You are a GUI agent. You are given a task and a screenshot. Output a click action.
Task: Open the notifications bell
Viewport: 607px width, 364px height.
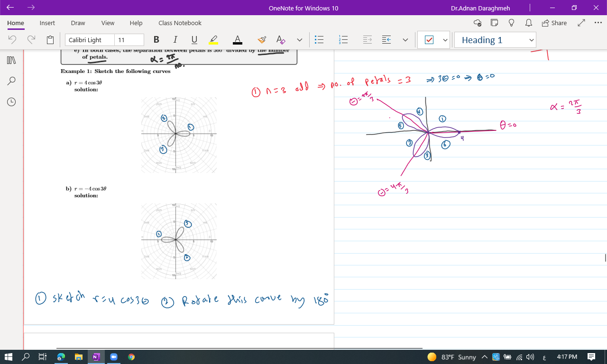tap(528, 23)
